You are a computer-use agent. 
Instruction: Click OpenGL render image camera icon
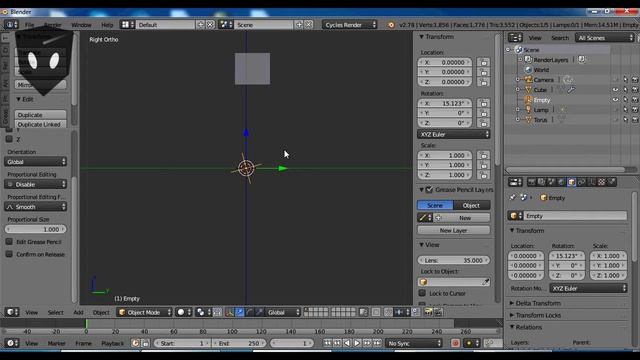coord(428,313)
